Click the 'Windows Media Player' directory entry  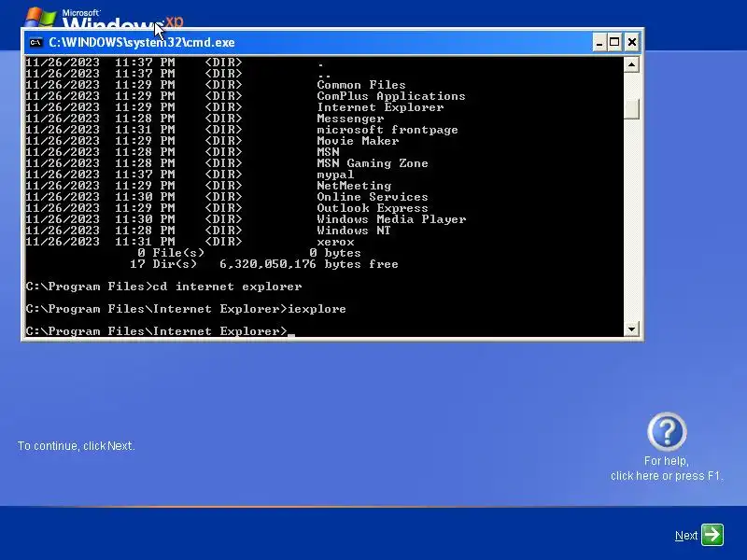(x=391, y=219)
